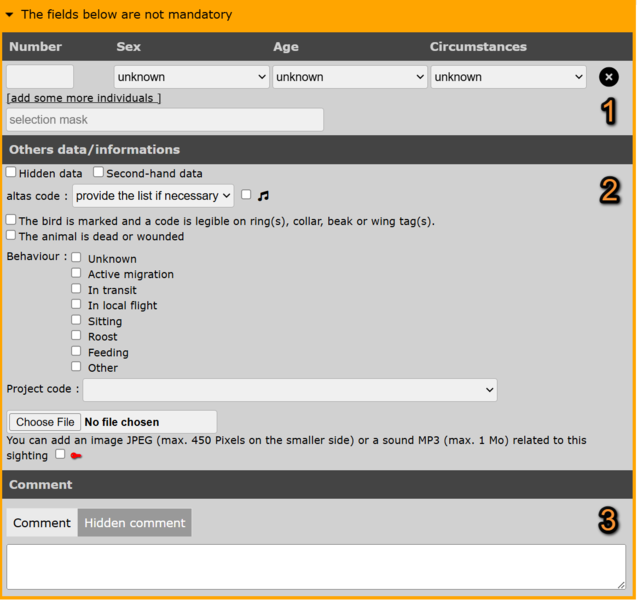The width and height of the screenshot is (637, 600).
Task: Switch to the Hidden comment tab
Action: 134,523
